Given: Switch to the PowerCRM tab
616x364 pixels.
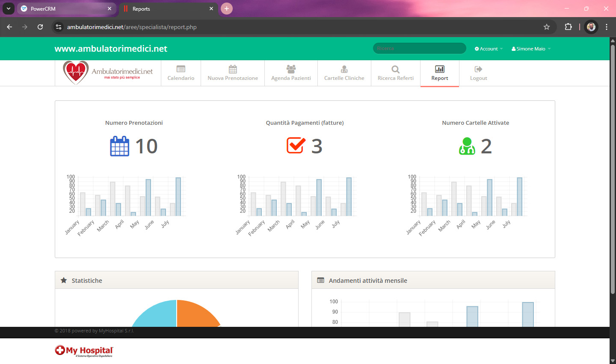Looking at the screenshot, I should click(x=66, y=9).
